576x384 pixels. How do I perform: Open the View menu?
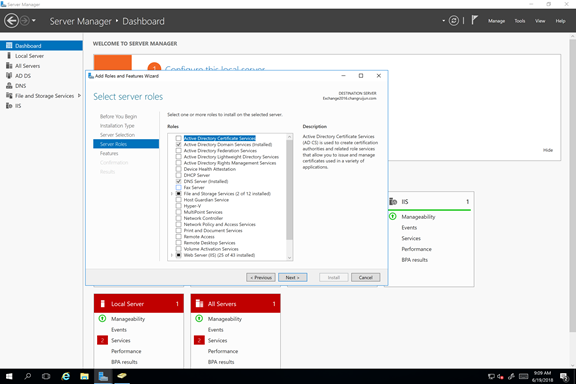pos(540,21)
